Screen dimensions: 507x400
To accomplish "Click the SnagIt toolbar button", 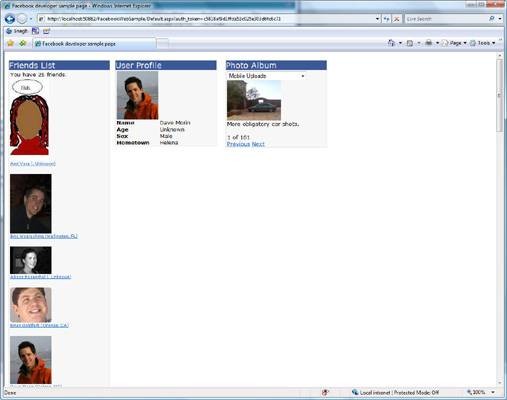I will (17, 31).
